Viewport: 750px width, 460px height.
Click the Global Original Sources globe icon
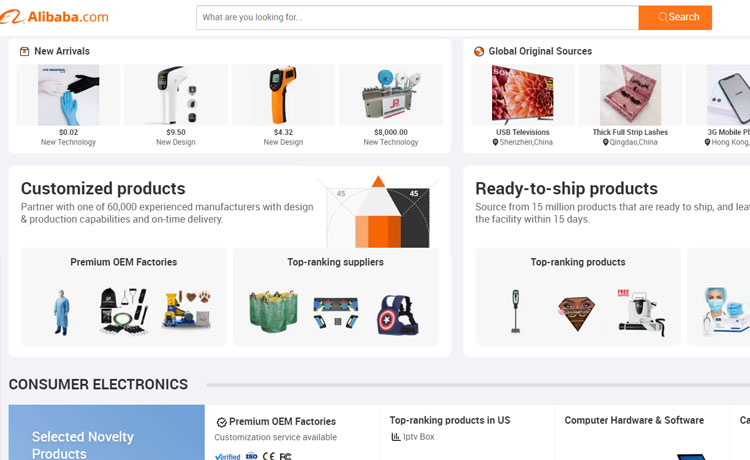(x=479, y=51)
